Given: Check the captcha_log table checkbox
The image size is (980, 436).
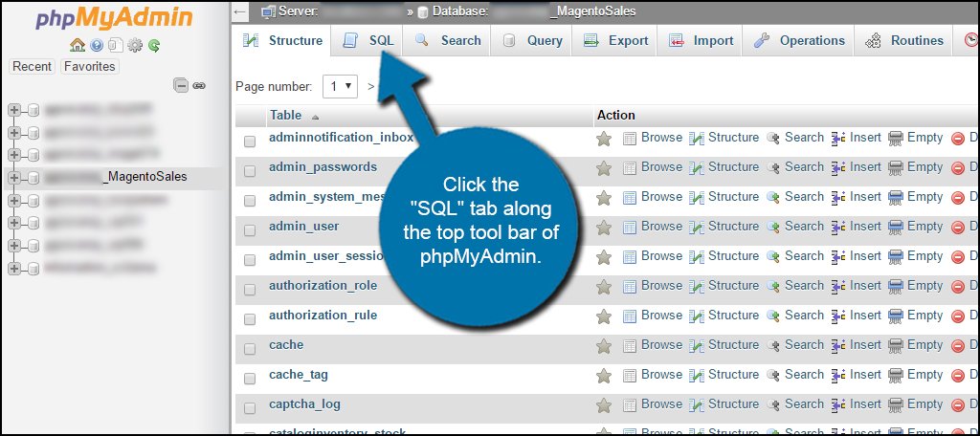Looking at the screenshot, I should [250, 408].
